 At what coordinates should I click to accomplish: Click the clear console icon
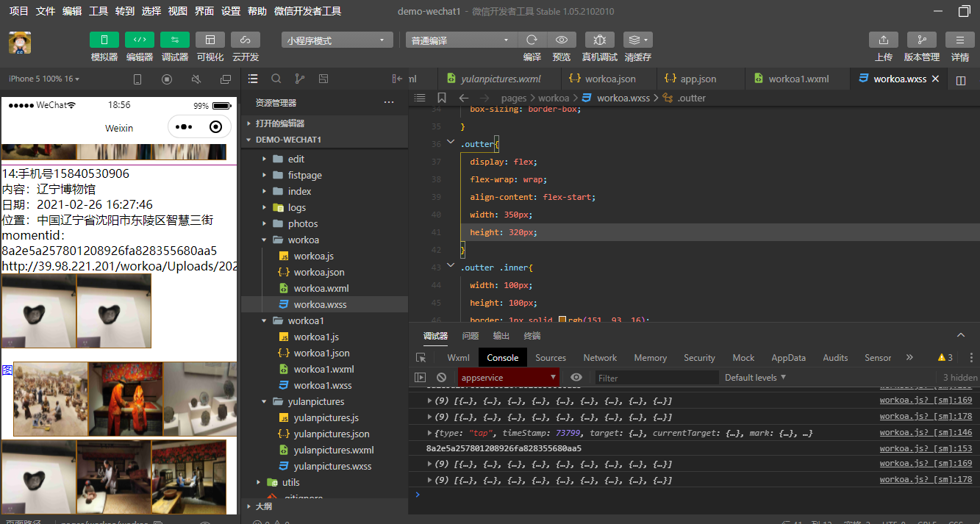tap(441, 378)
